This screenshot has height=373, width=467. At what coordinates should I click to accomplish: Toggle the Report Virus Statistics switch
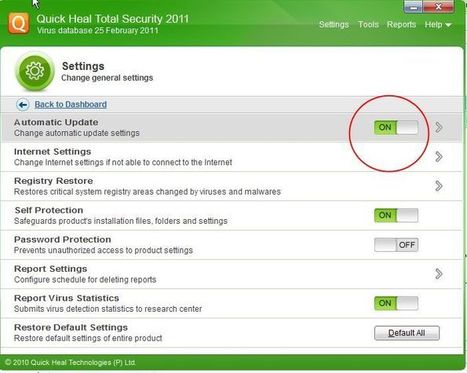click(396, 303)
